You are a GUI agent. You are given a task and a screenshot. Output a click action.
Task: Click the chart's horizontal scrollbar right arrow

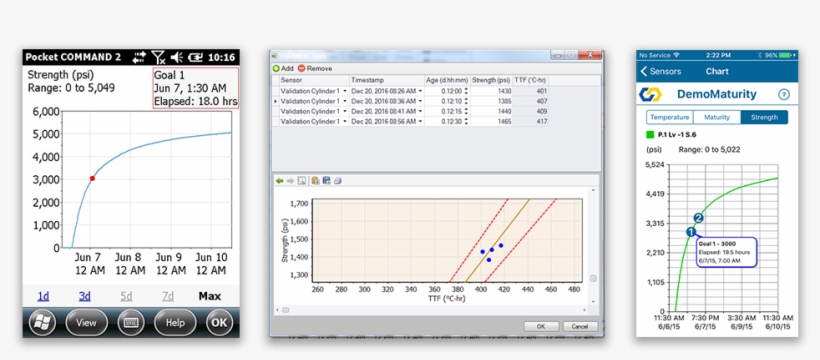tap(586, 310)
